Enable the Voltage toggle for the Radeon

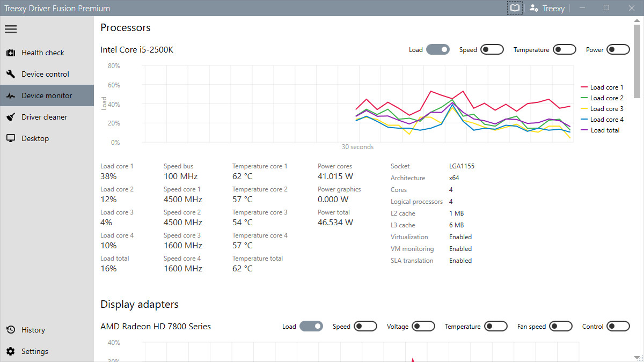423,326
